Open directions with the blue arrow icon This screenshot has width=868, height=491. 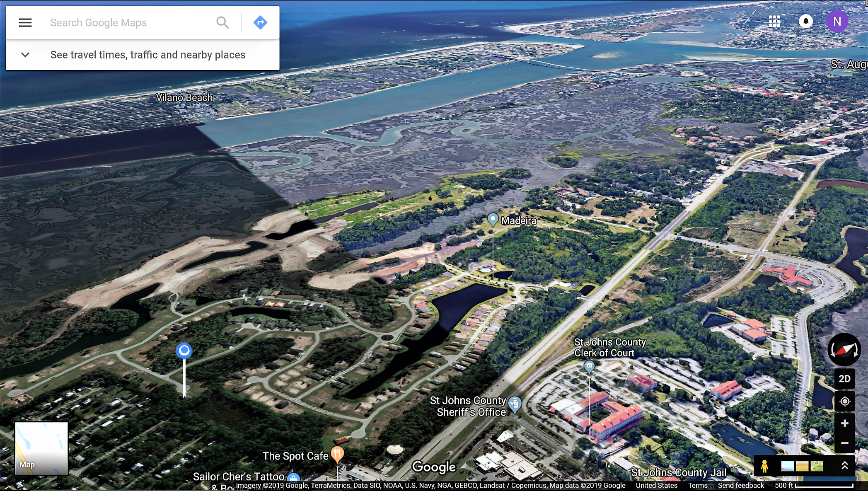[x=260, y=23]
